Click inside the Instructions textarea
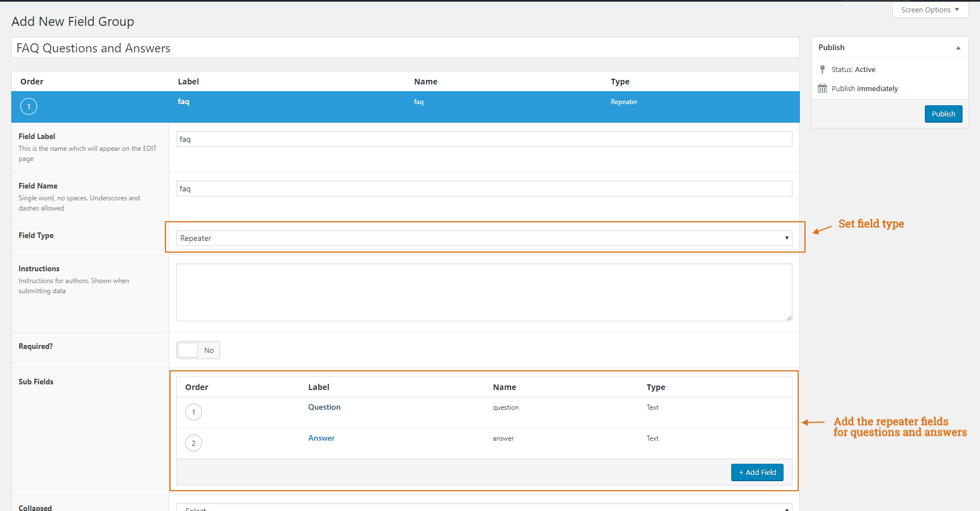Viewport: 980px width, 511px height. point(484,292)
